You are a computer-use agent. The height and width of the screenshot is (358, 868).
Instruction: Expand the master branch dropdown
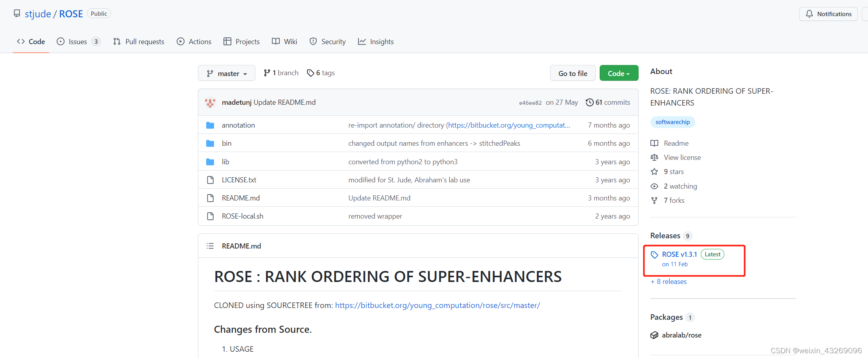[226, 73]
